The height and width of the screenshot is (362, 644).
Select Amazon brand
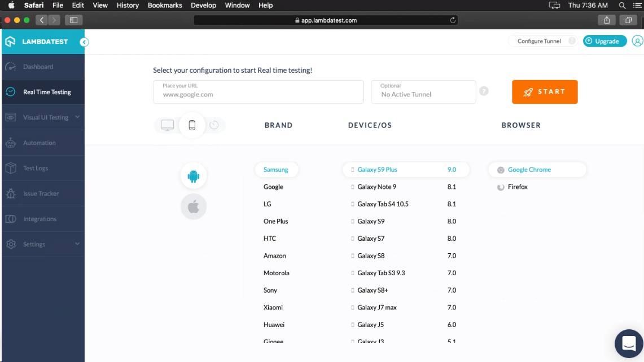click(x=275, y=255)
